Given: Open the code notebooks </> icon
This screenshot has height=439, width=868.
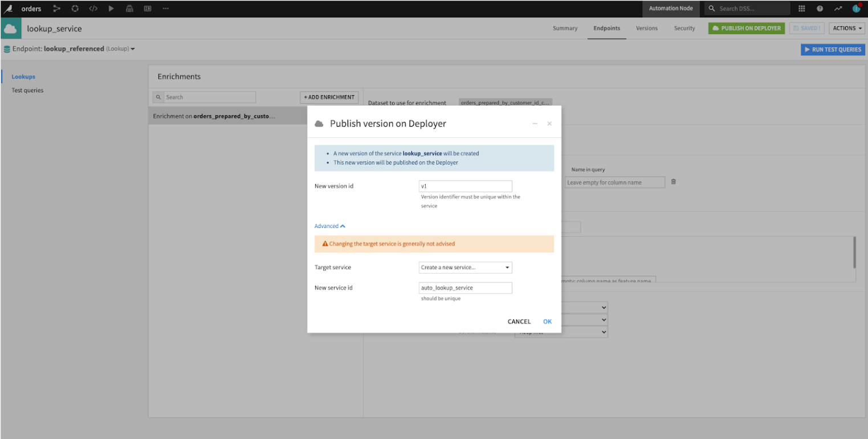Looking at the screenshot, I should pos(93,9).
